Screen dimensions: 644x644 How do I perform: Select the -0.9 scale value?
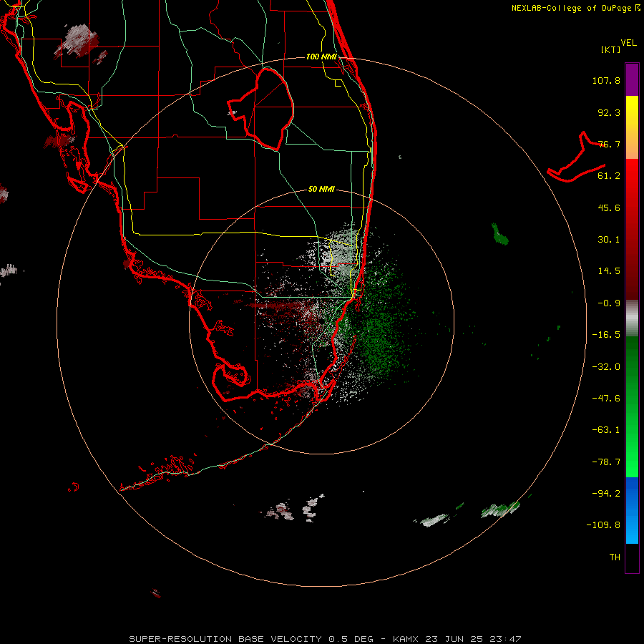point(609,303)
